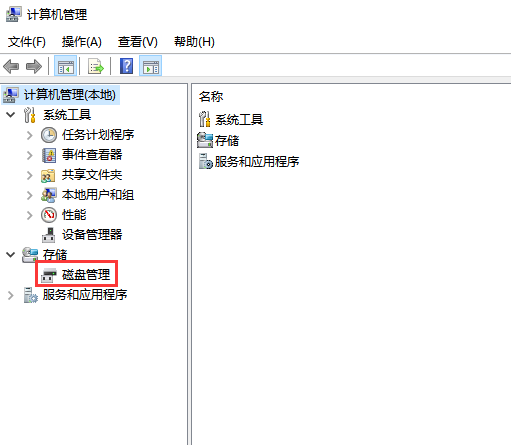The height and width of the screenshot is (445, 511).
Task: Select 性能 in the tree
Action: (74, 215)
